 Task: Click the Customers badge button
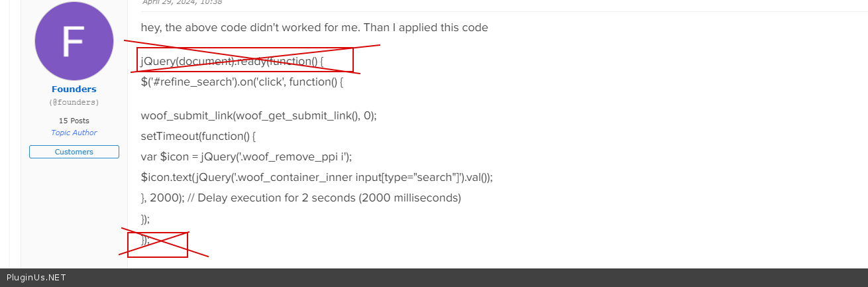[x=74, y=152]
